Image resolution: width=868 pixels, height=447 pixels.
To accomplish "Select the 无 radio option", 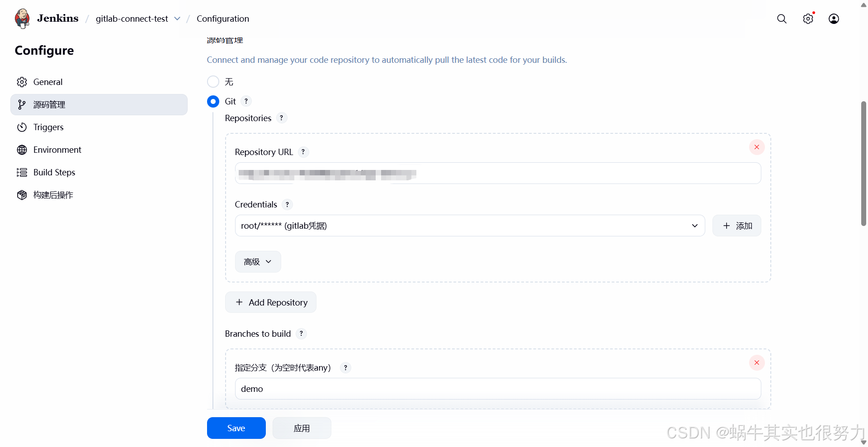I will pos(213,82).
